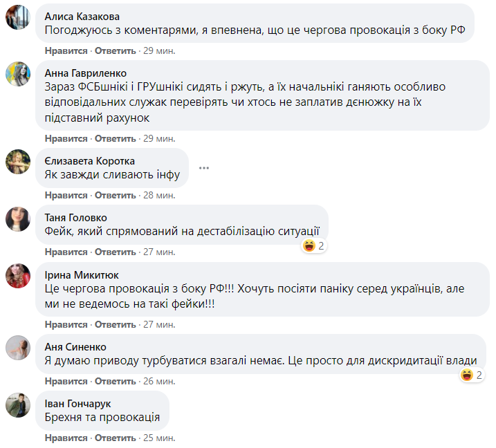Click the 25 мин. timestamp on last comment
This screenshot has height=448, width=496.
[x=158, y=438]
